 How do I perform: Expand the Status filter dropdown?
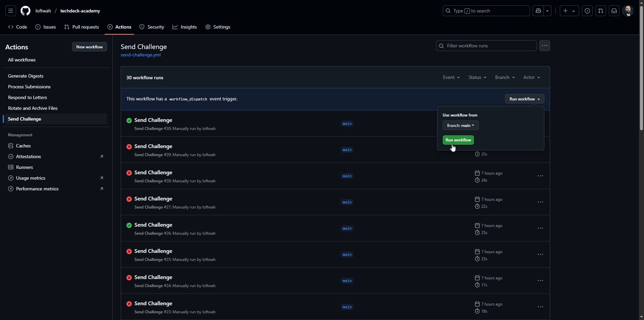coord(477,78)
